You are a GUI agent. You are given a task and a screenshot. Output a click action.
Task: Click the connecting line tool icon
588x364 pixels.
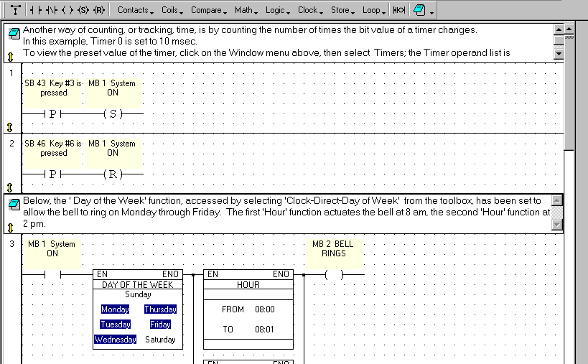pos(14,10)
